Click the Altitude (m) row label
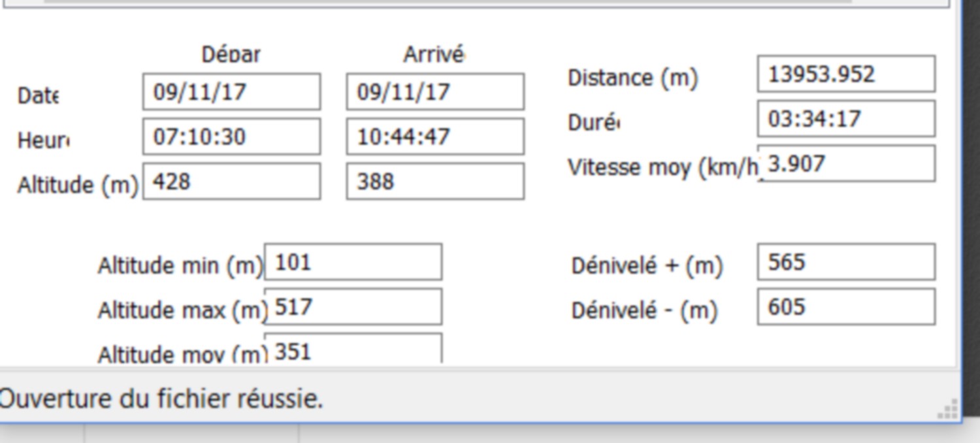980x443 pixels. click(x=78, y=186)
